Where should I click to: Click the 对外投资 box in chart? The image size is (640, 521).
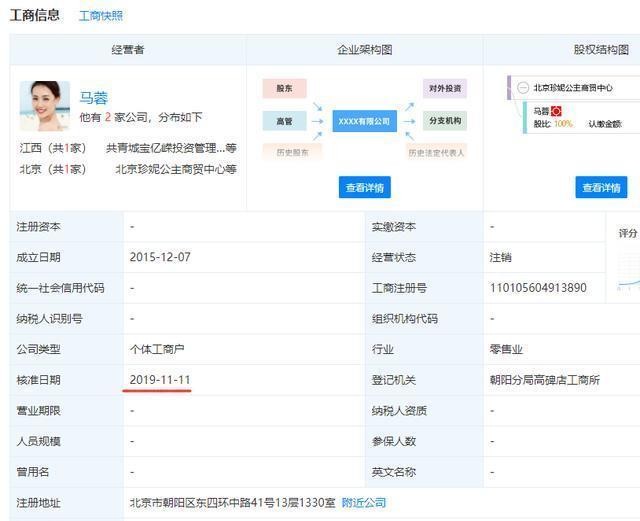(444, 88)
